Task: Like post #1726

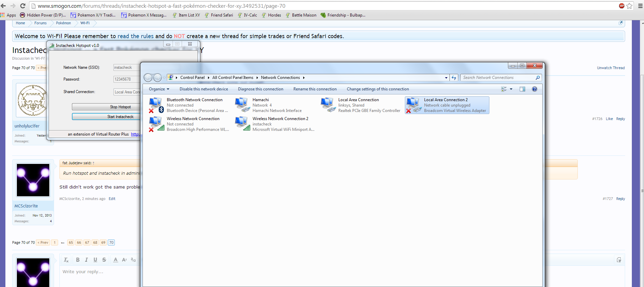Action: click(609, 119)
